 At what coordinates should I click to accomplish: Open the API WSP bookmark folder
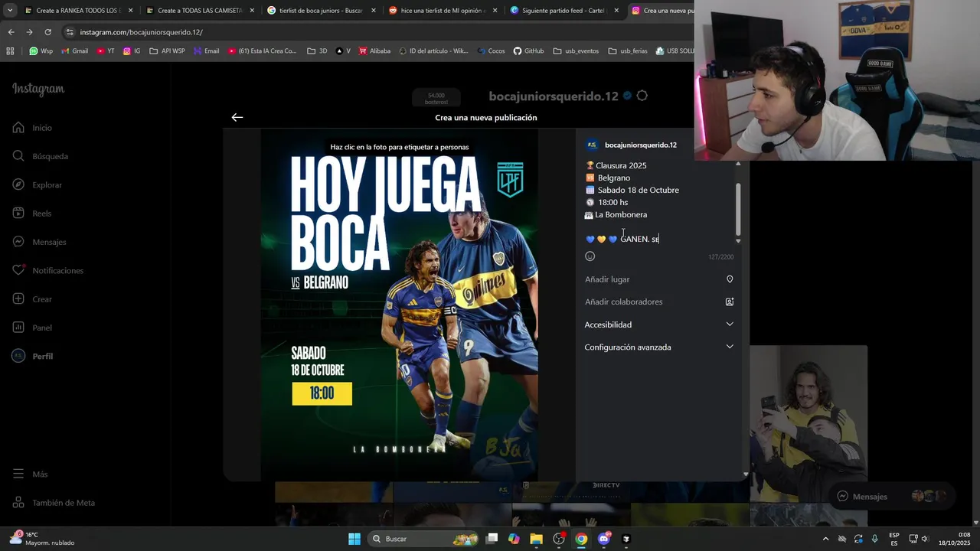167,51
